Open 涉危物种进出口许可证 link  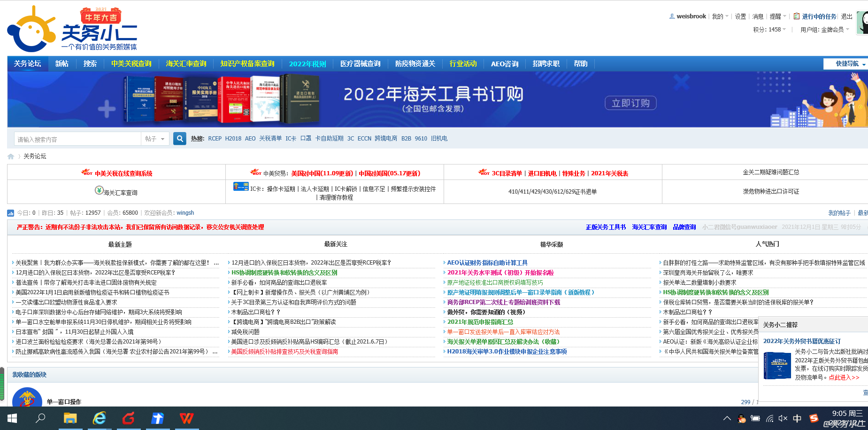coord(771,192)
